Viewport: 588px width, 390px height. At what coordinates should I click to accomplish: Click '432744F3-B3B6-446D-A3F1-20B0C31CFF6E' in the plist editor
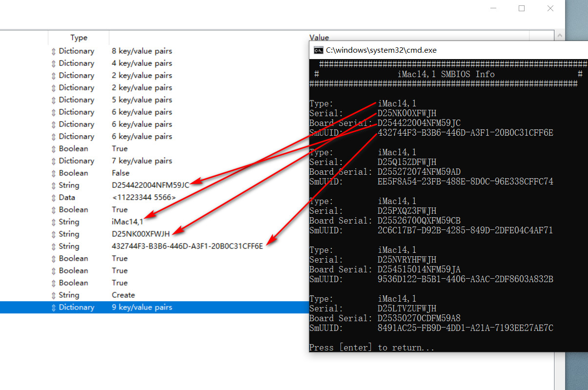click(187, 246)
